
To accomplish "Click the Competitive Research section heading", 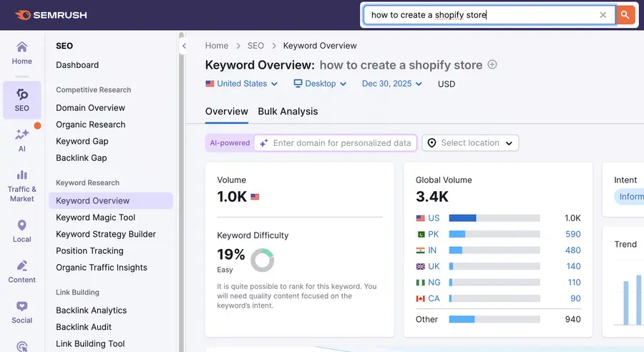I will [x=93, y=90].
